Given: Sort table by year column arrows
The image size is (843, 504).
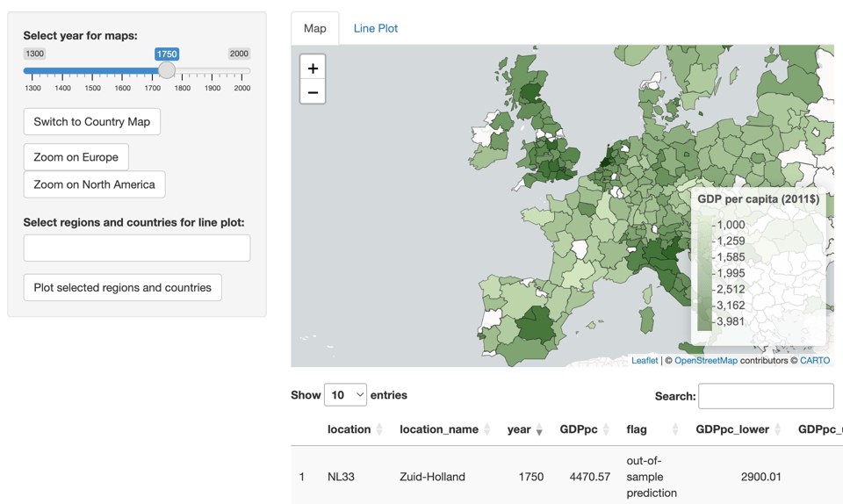Looking at the screenshot, I should [x=539, y=429].
